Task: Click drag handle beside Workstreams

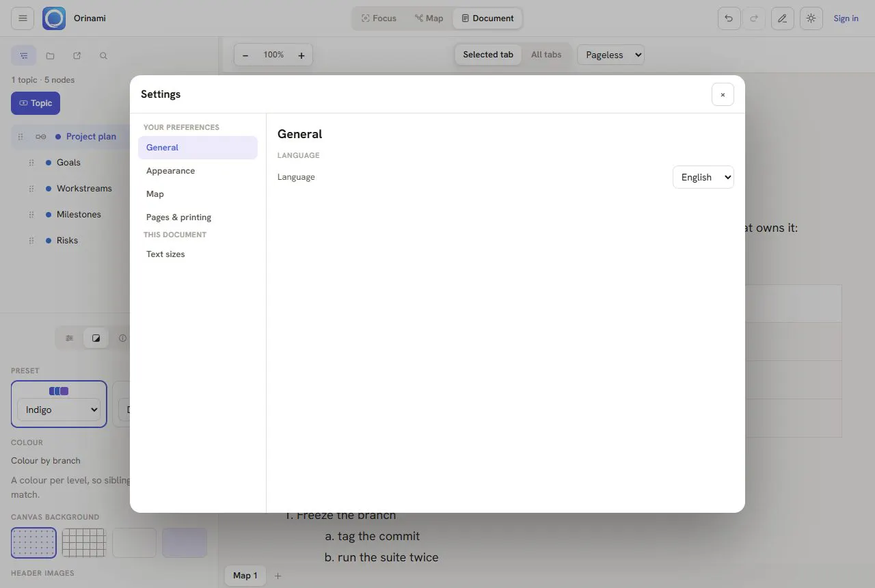Action: pos(31,189)
